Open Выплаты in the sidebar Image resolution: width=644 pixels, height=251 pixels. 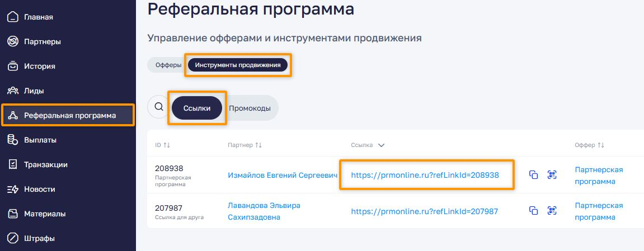click(x=40, y=140)
